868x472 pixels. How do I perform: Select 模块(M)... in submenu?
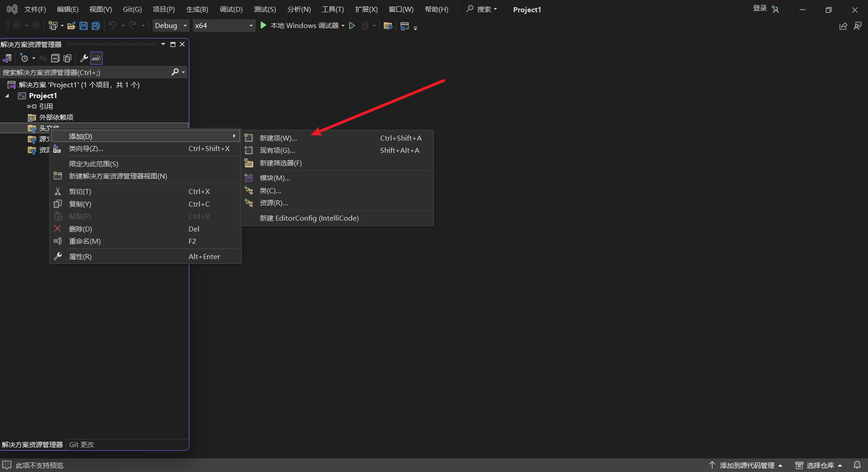pyautogui.click(x=337, y=178)
